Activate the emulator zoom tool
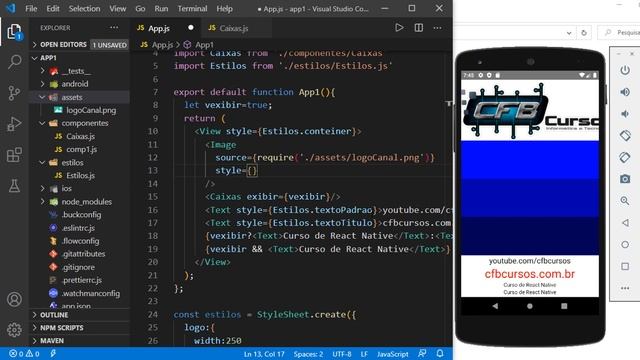This screenshot has height=360, width=640. pos(625,200)
